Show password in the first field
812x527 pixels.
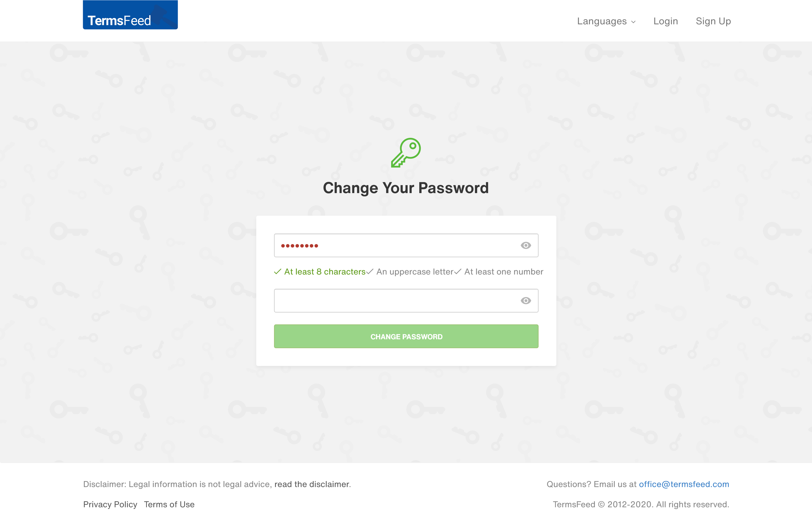click(x=526, y=246)
